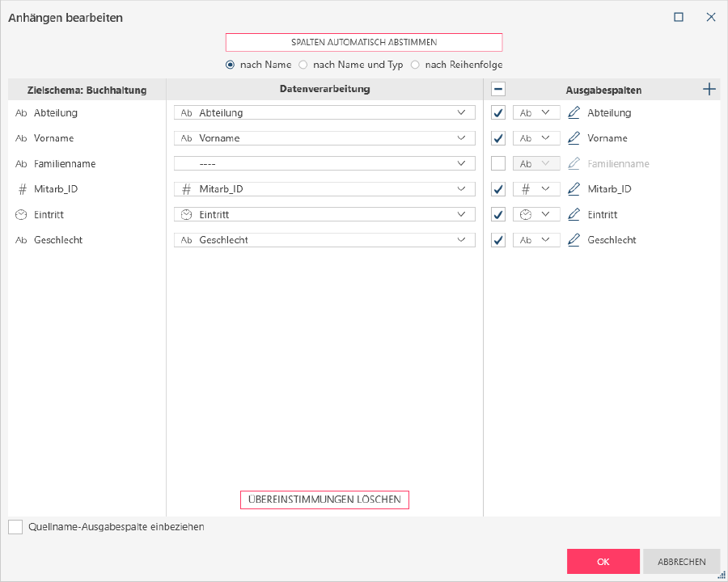Click the pencil edit icon for Vorname
This screenshot has width=728, height=582.
tap(574, 138)
